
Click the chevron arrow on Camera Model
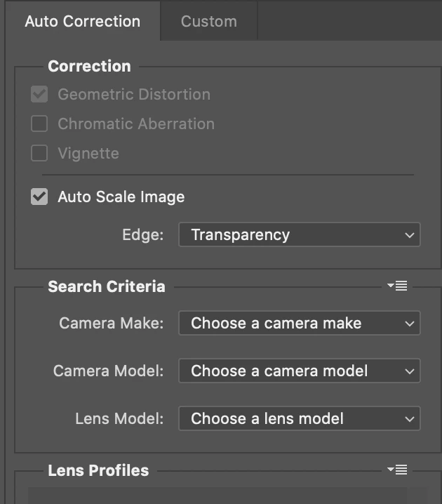point(410,371)
